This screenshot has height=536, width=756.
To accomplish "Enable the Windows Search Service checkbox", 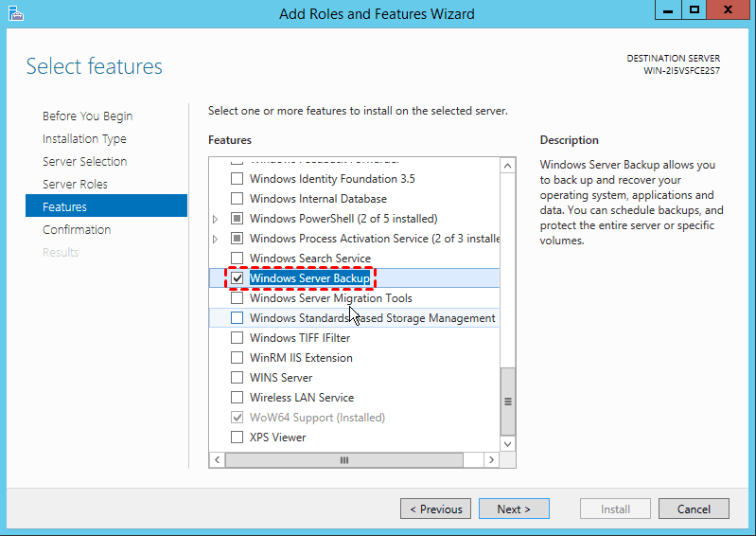I will (x=237, y=259).
